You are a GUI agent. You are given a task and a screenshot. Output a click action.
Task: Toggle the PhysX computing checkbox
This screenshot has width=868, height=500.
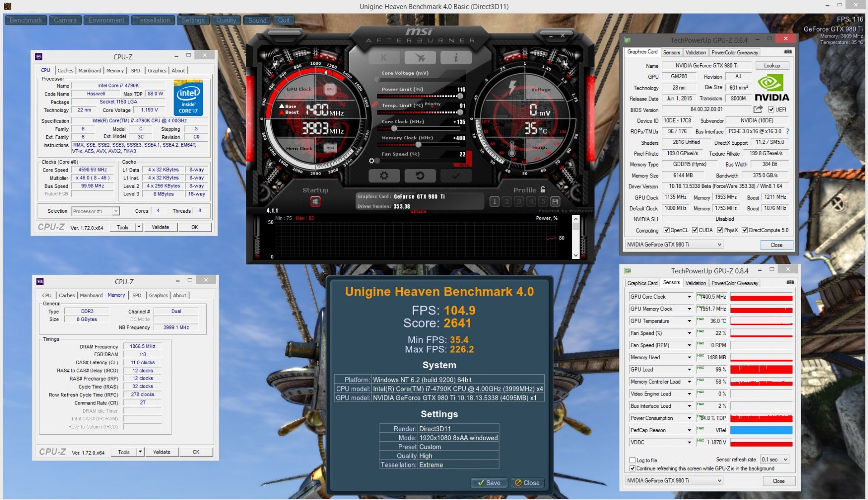pos(720,230)
